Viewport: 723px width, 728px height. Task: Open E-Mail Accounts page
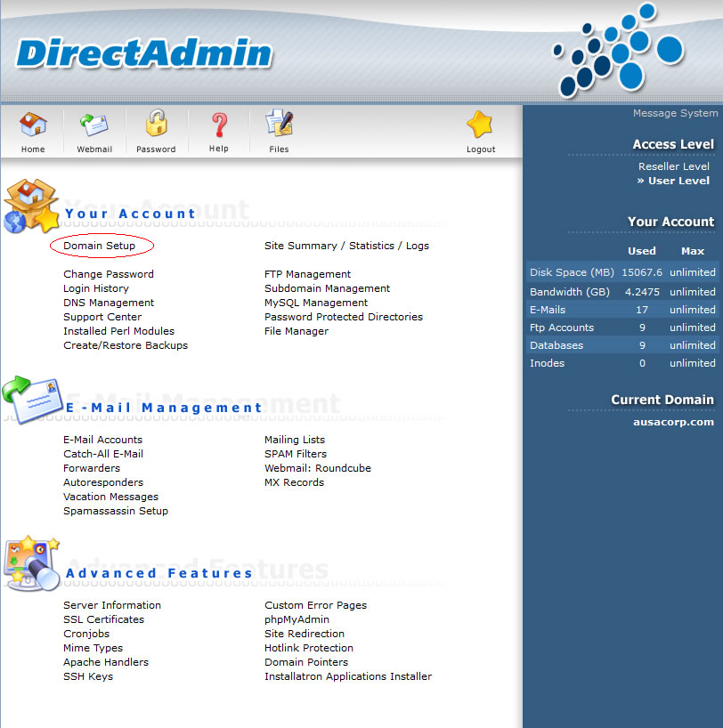[x=102, y=440]
